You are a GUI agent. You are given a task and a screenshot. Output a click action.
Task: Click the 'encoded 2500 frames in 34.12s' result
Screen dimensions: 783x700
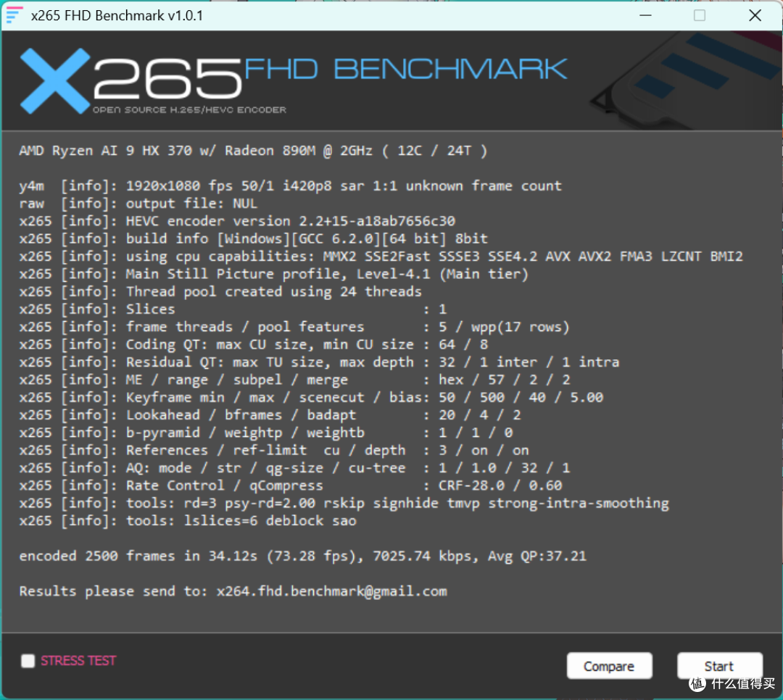pos(302,557)
